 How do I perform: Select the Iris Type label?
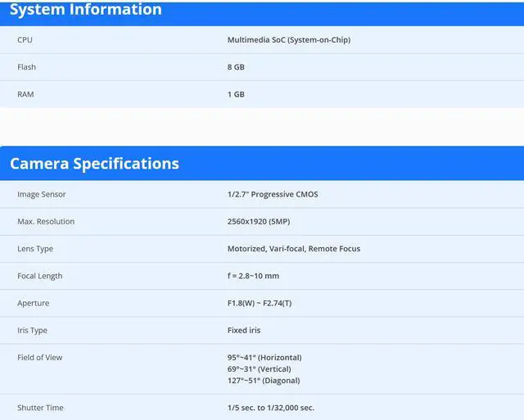point(33,330)
